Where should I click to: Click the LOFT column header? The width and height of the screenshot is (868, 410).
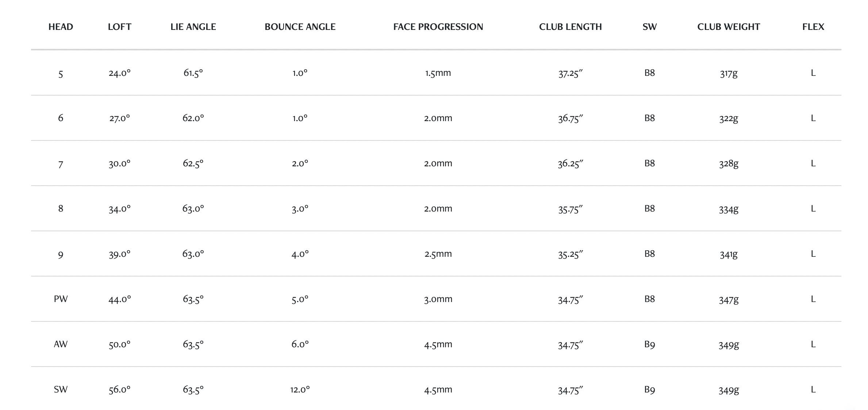(x=119, y=27)
